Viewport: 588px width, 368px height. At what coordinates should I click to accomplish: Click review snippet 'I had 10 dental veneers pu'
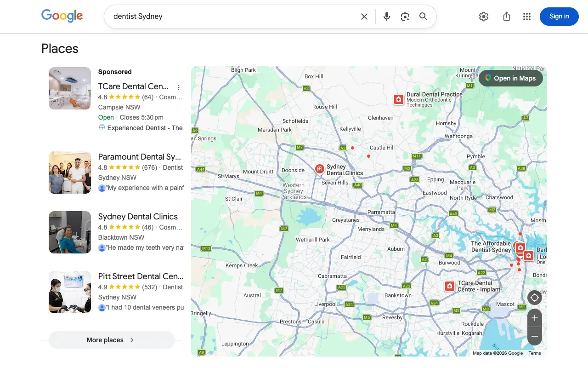(x=145, y=307)
